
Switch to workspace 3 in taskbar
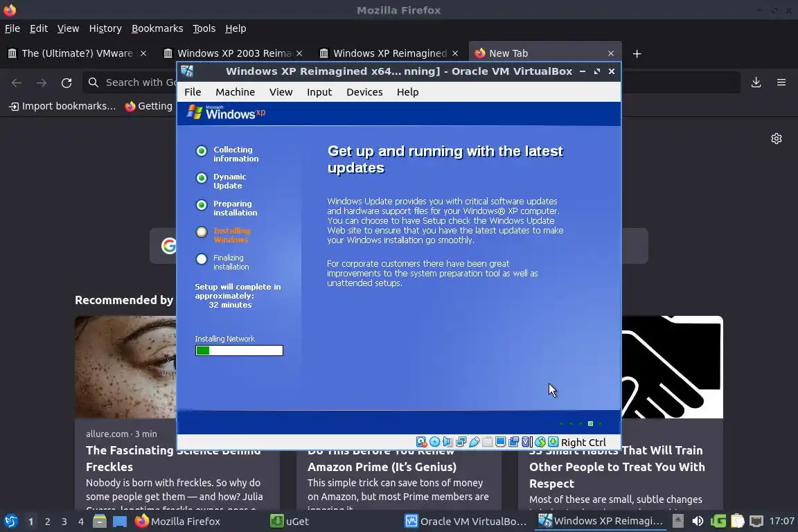coord(64,522)
